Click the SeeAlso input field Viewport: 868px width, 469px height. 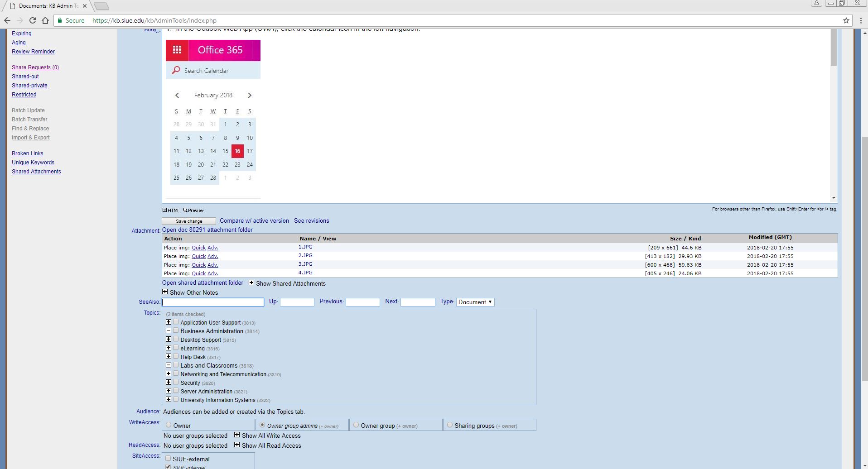click(x=213, y=302)
